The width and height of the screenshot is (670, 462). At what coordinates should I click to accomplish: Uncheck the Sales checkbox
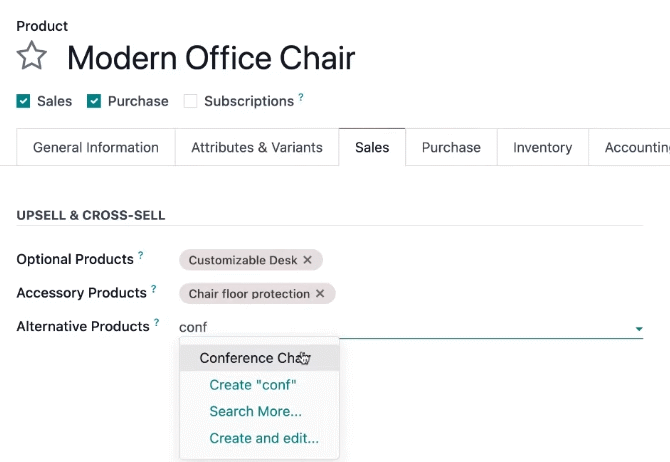point(23,101)
